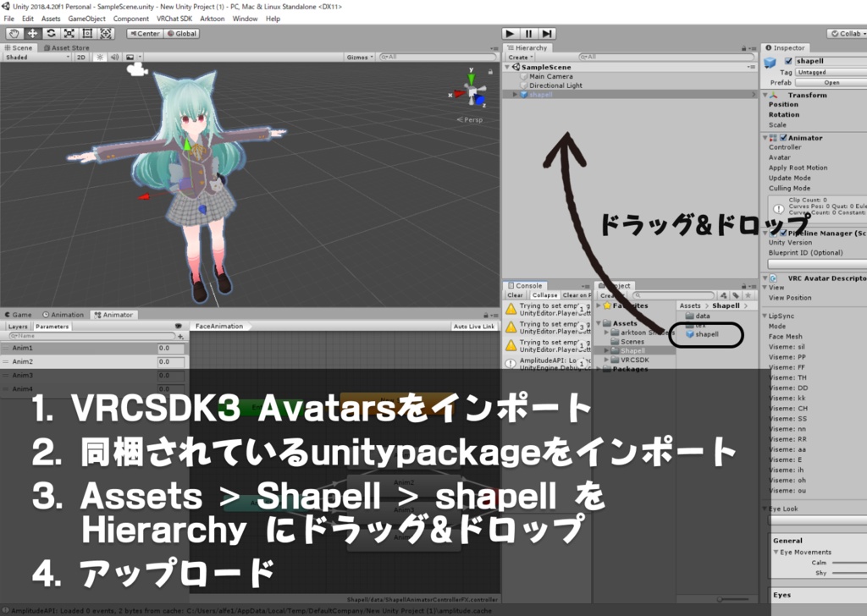Disable the Pipeline Manager component checkbox

(782, 232)
